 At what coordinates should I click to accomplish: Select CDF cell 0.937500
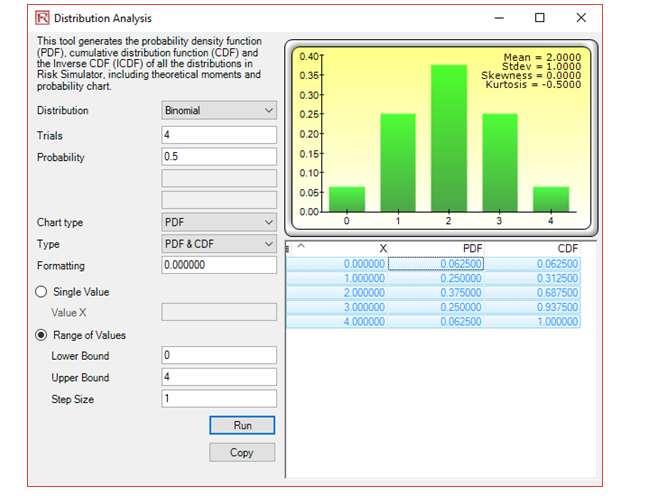pyautogui.click(x=532, y=307)
